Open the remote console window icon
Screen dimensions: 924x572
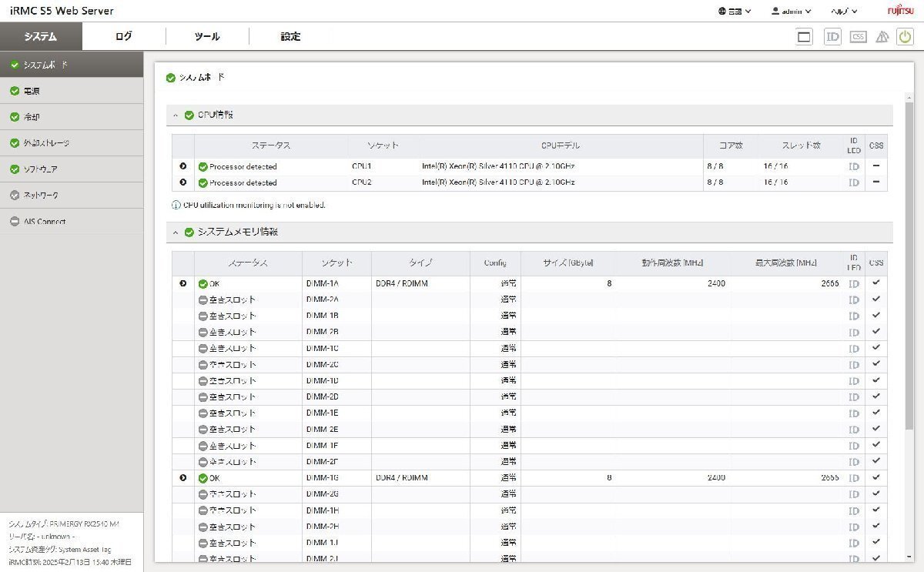tap(805, 36)
